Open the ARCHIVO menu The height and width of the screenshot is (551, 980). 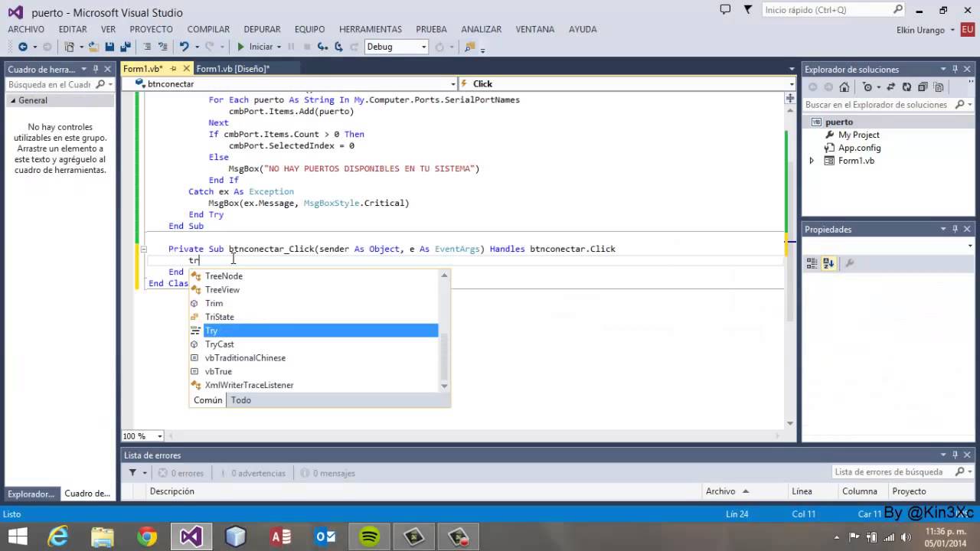coord(26,29)
